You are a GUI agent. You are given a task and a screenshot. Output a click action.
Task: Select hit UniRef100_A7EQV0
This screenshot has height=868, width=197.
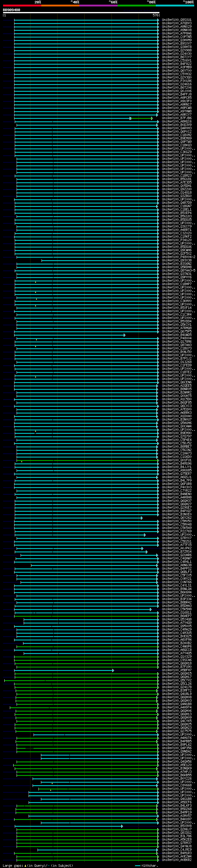click(x=176, y=410)
